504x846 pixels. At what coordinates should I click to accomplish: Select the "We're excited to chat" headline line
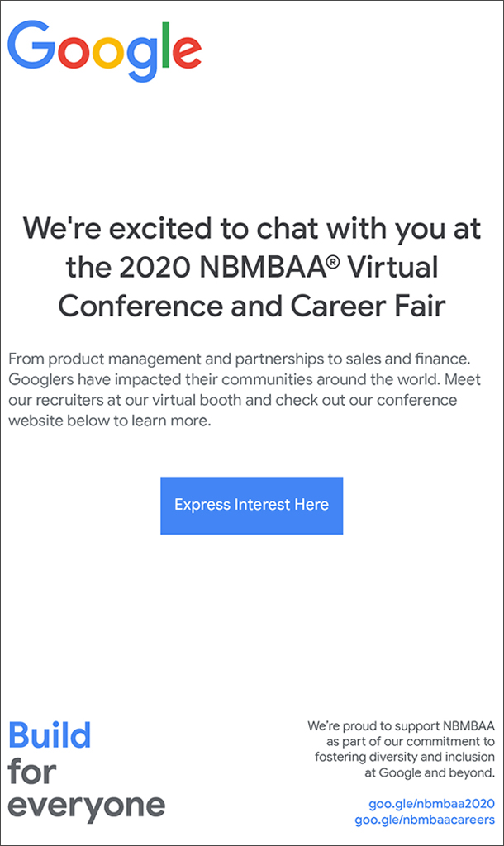[x=251, y=229]
